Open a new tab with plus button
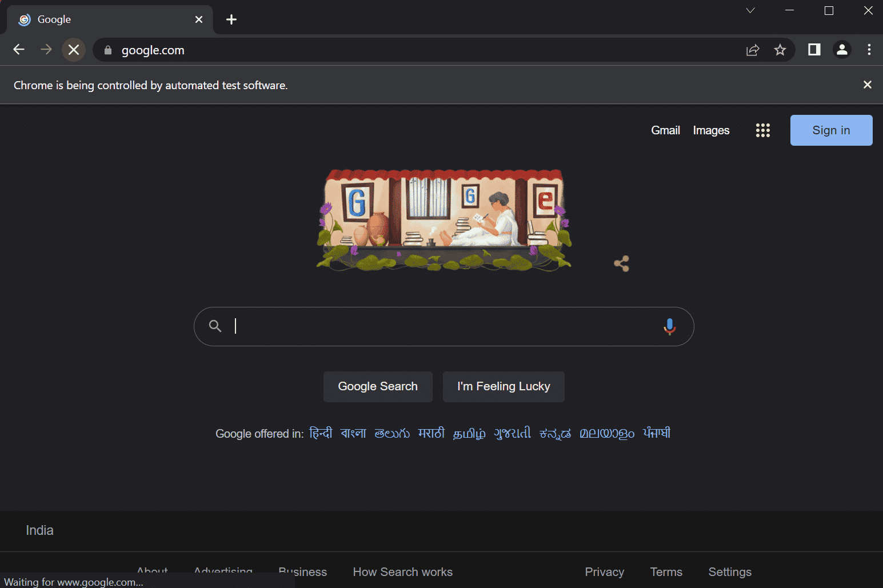The width and height of the screenshot is (883, 588). point(231,19)
